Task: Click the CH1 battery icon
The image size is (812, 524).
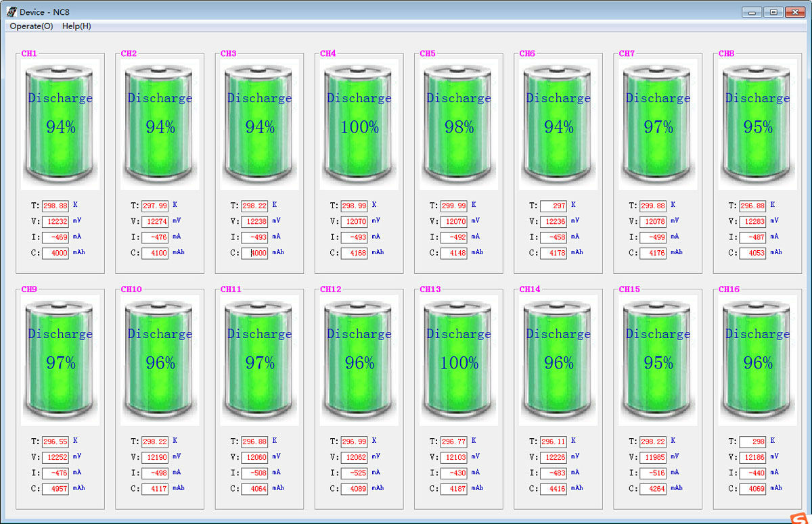Action: pos(60,124)
